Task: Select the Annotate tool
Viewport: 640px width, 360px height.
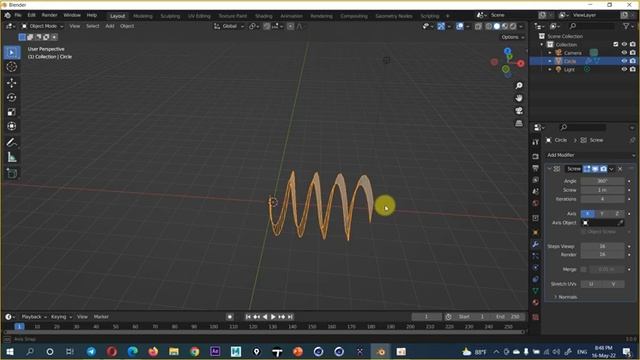Action: [11, 142]
